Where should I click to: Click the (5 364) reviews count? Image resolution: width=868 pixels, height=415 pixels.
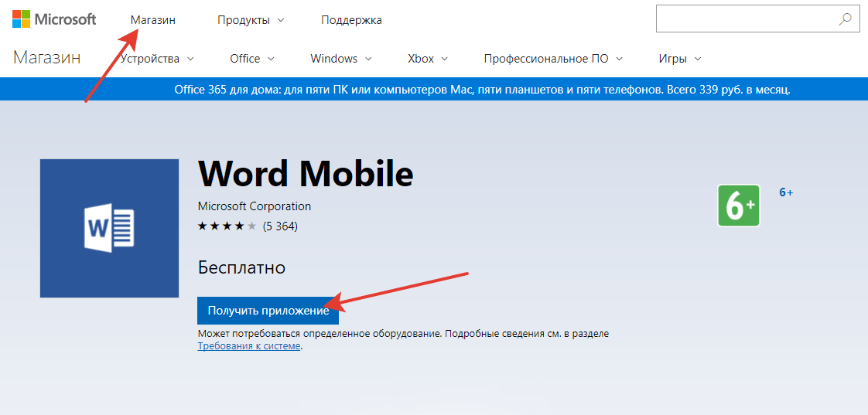point(280,226)
